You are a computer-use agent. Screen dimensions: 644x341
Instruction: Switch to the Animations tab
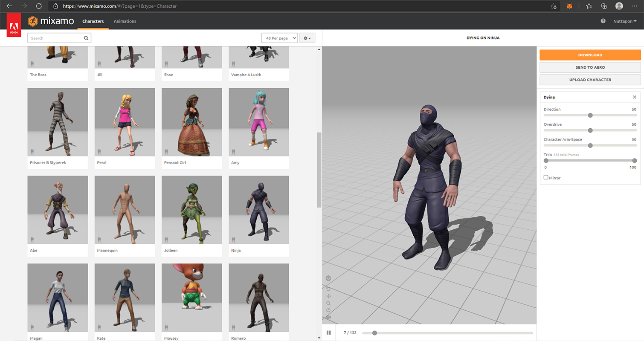(125, 21)
